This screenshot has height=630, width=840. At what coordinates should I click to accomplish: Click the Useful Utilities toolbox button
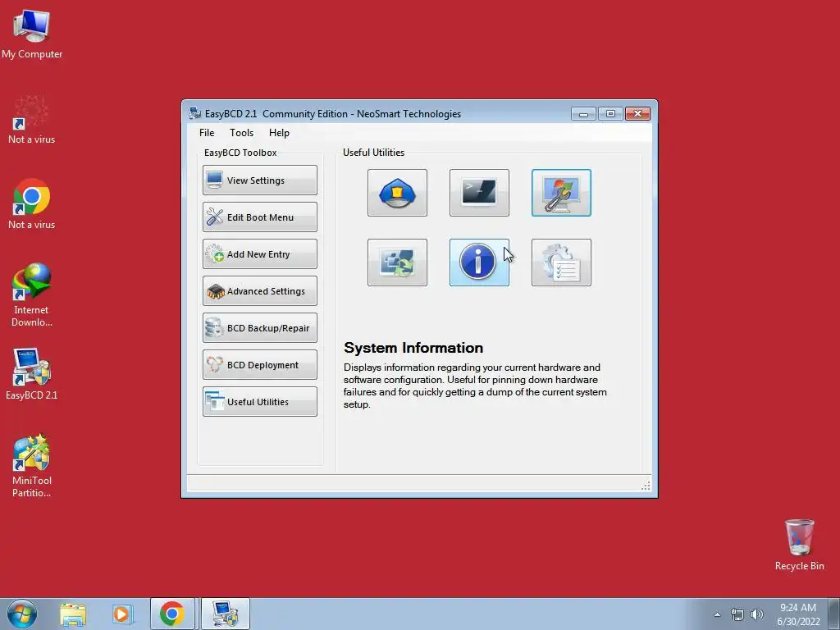tap(260, 402)
